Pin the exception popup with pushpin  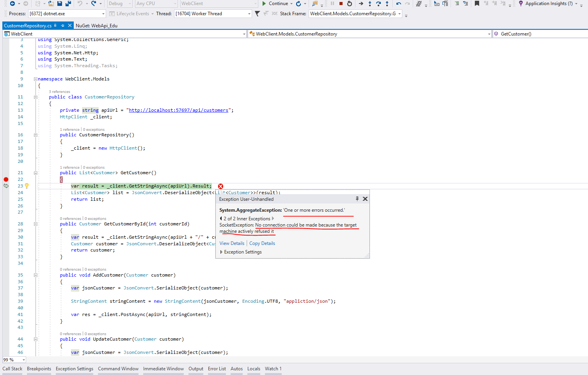(357, 199)
